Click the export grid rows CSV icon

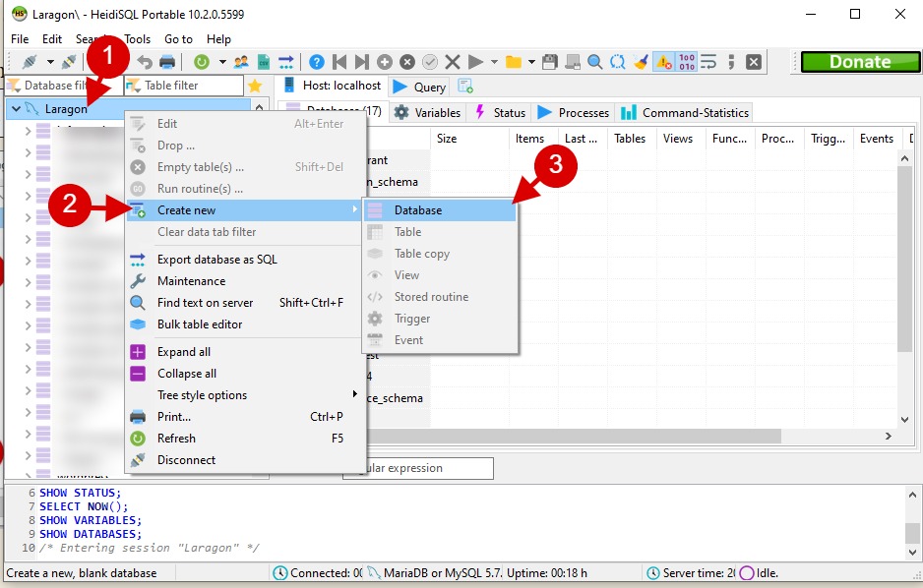[x=264, y=62]
